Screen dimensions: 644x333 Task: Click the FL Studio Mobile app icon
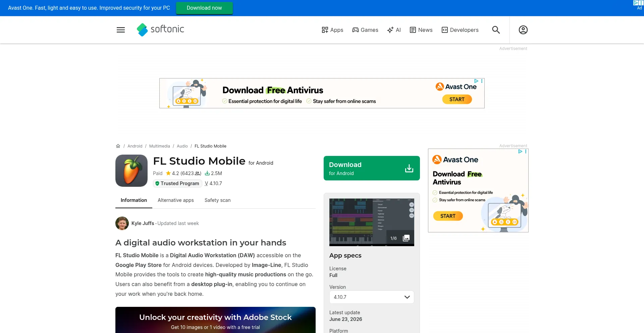[131, 171]
